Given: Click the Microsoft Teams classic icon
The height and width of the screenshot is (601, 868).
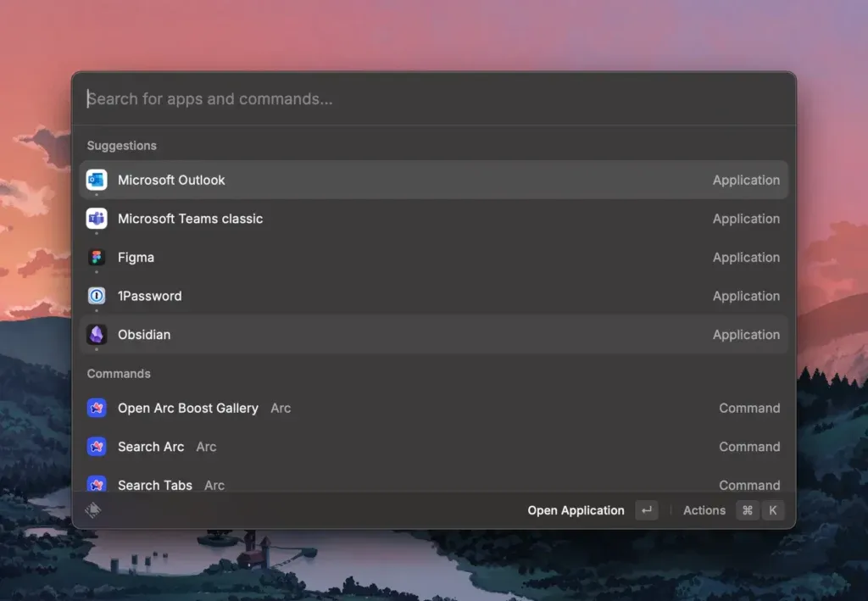Looking at the screenshot, I should [x=97, y=219].
